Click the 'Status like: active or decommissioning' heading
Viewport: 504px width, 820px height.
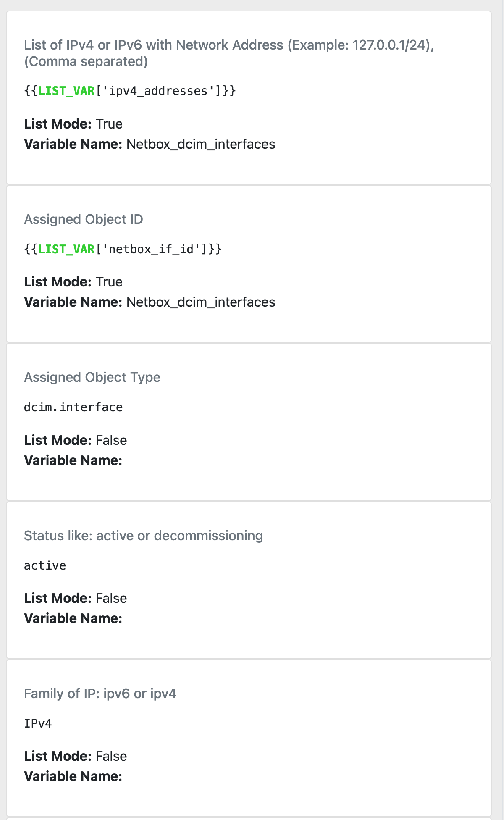point(143,536)
